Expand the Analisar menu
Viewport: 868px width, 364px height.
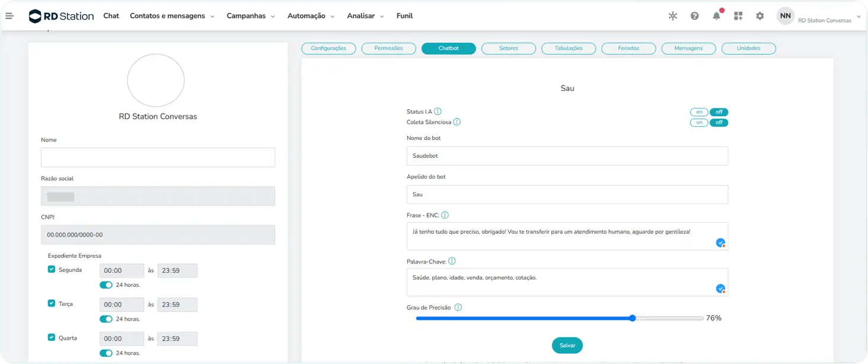tap(366, 16)
